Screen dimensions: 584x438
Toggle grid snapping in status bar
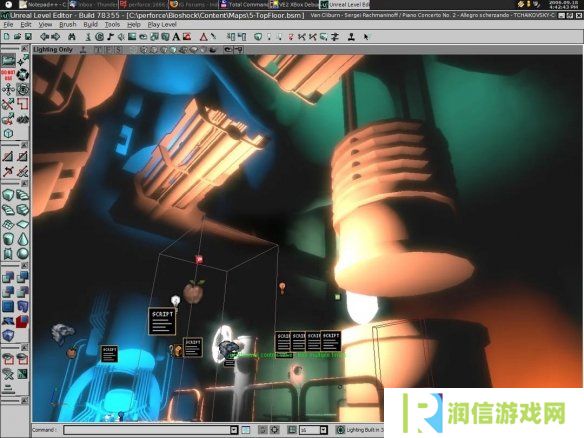[292, 430]
